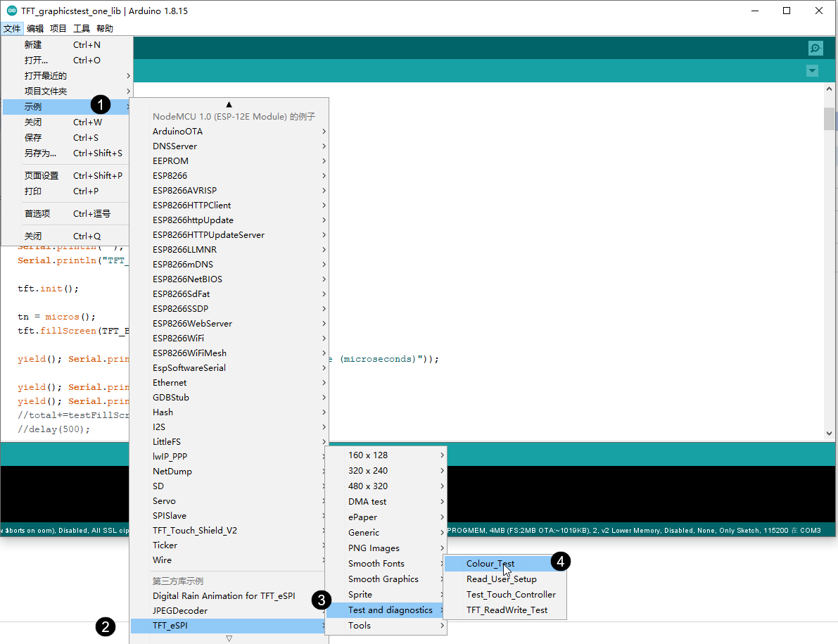Open the 编辑 menu

(35, 28)
